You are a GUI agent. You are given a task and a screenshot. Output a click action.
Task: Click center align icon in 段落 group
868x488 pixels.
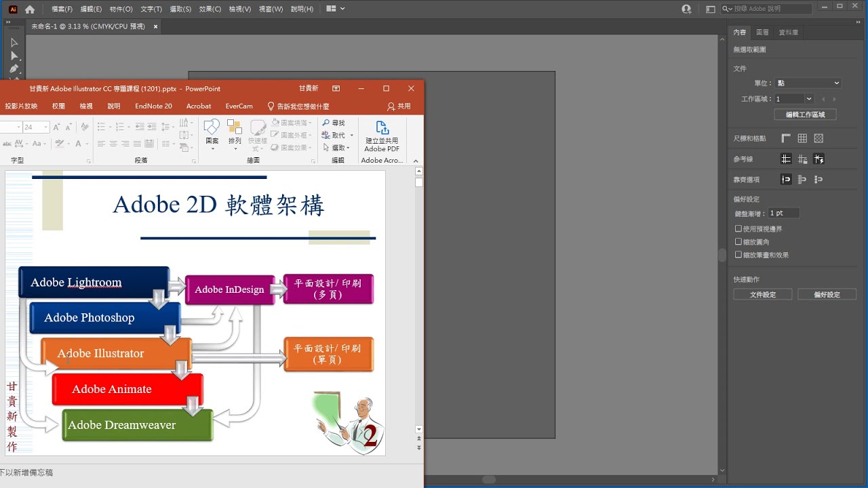coord(113,144)
